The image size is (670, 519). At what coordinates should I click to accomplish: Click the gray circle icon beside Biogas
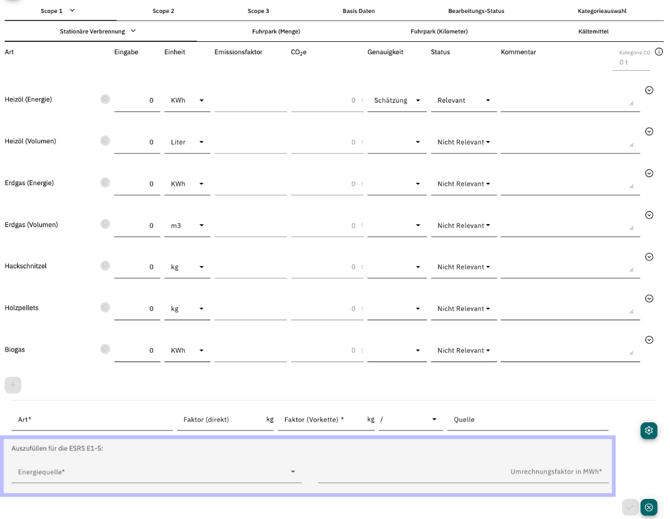(105, 349)
